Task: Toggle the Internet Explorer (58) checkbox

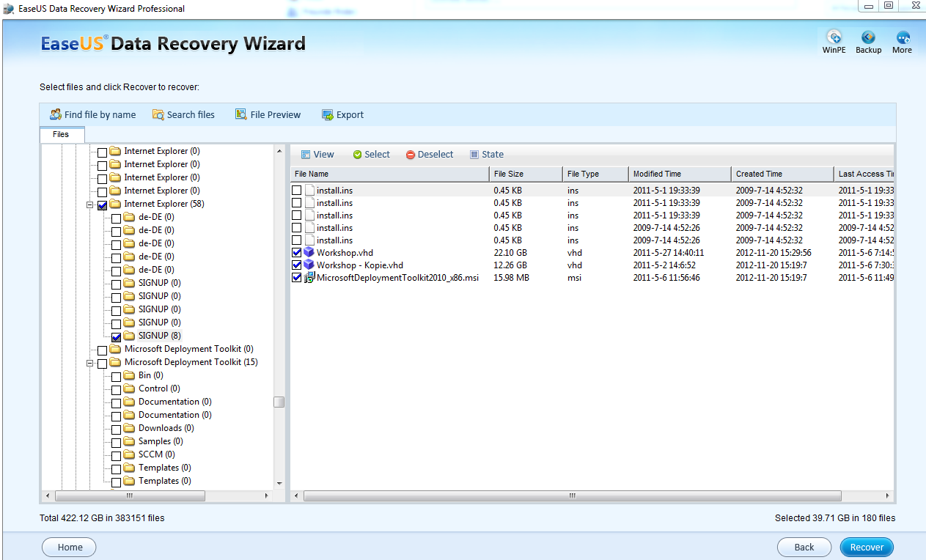Action: click(102, 205)
